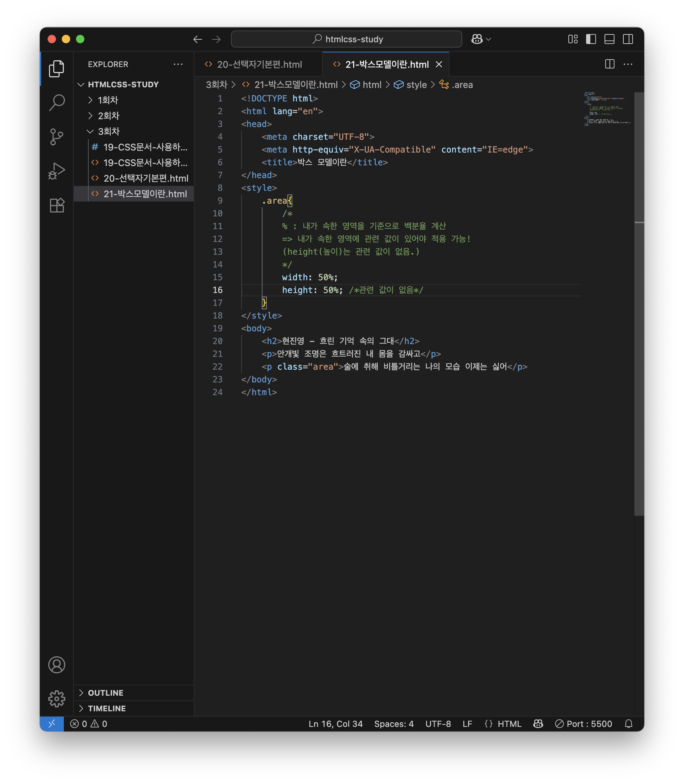Collapse the 3회차 folder
The width and height of the screenshot is (684, 784).
click(109, 131)
